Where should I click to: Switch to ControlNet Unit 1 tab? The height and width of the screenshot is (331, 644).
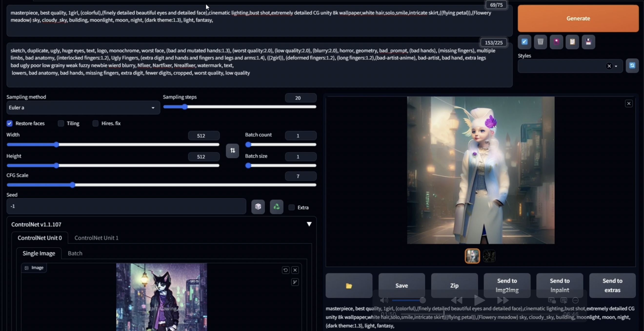point(96,238)
